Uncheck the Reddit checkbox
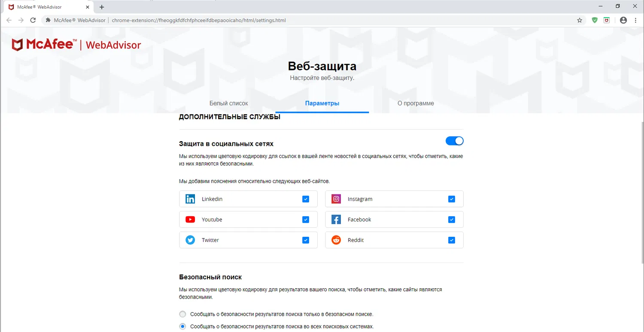The image size is (644, 332). (x=452, y=240)
